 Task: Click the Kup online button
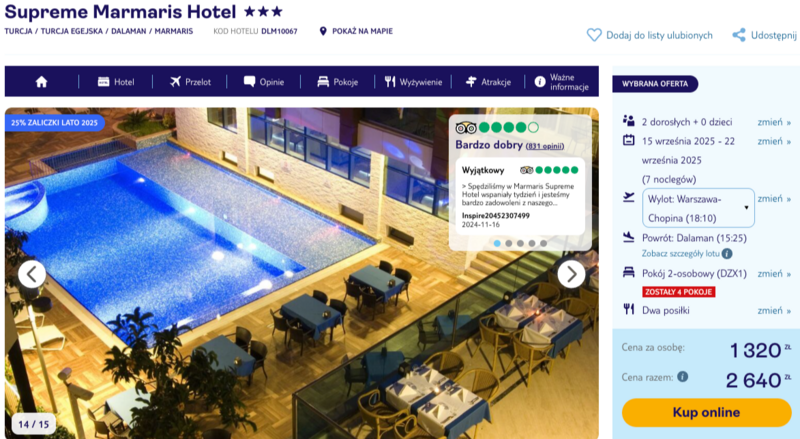click(706, 412)
